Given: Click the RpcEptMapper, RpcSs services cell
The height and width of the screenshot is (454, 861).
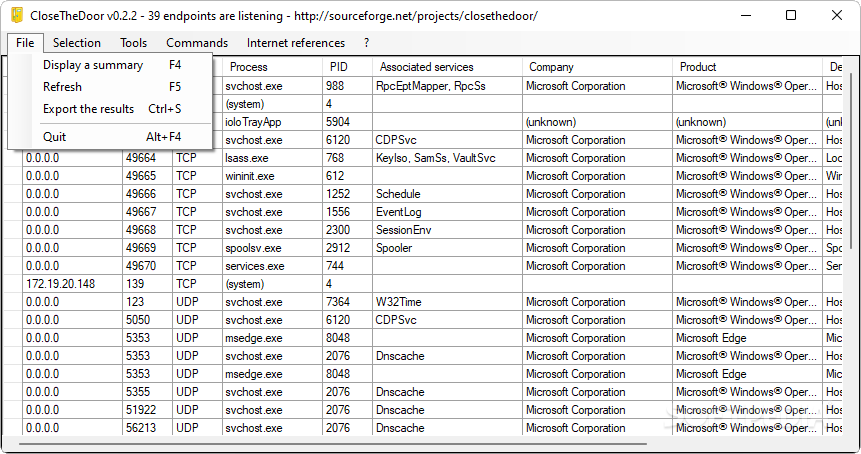Looking at the screenshot, I should click(448, 86).
